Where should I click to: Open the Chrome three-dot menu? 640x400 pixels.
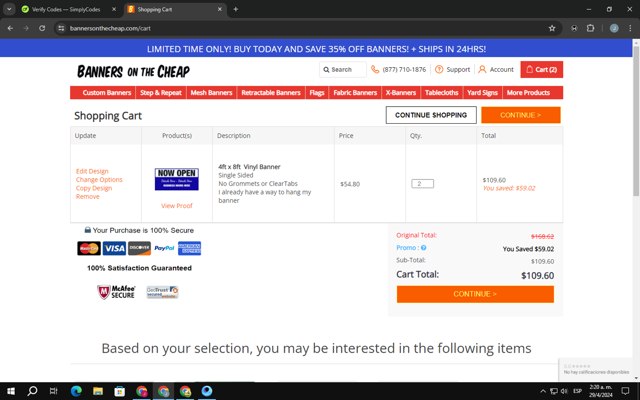(x=630, y=28)
